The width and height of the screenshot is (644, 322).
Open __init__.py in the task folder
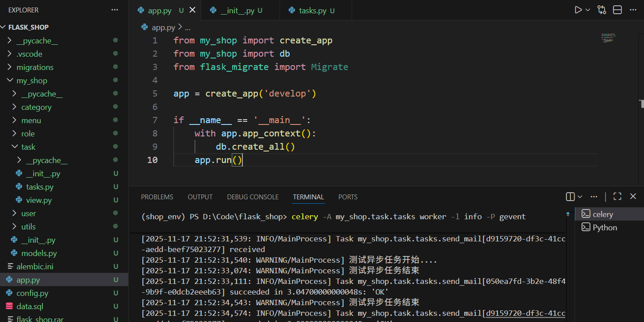(64, 174)
